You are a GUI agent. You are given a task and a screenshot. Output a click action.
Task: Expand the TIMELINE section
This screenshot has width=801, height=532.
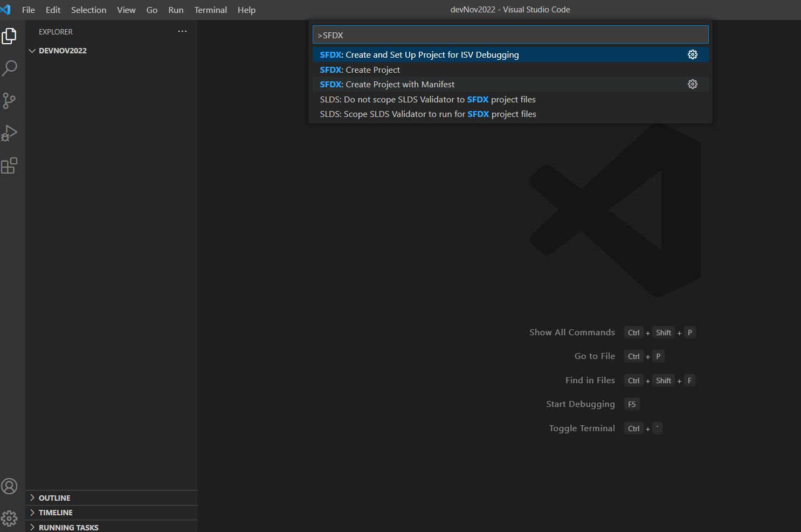point(112,513)
